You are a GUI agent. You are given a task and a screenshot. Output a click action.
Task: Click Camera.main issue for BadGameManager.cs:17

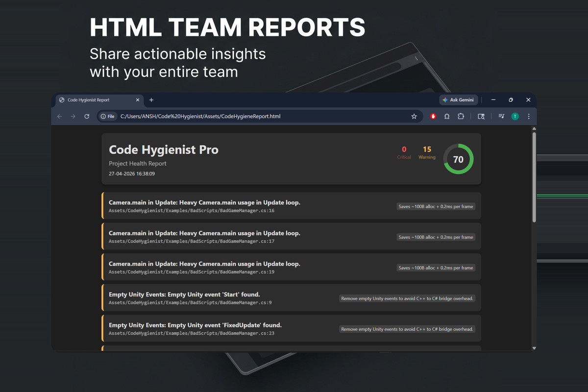291,236
